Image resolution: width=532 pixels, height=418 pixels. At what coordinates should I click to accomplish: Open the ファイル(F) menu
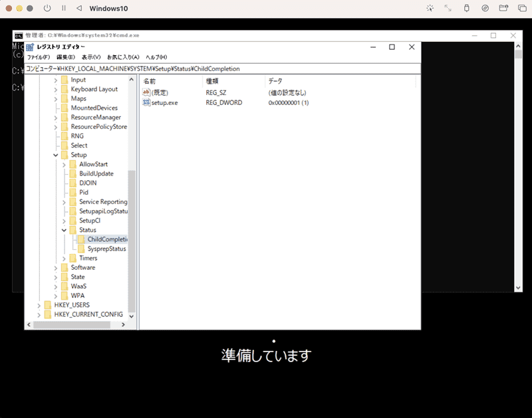click(x=39, y=57)
